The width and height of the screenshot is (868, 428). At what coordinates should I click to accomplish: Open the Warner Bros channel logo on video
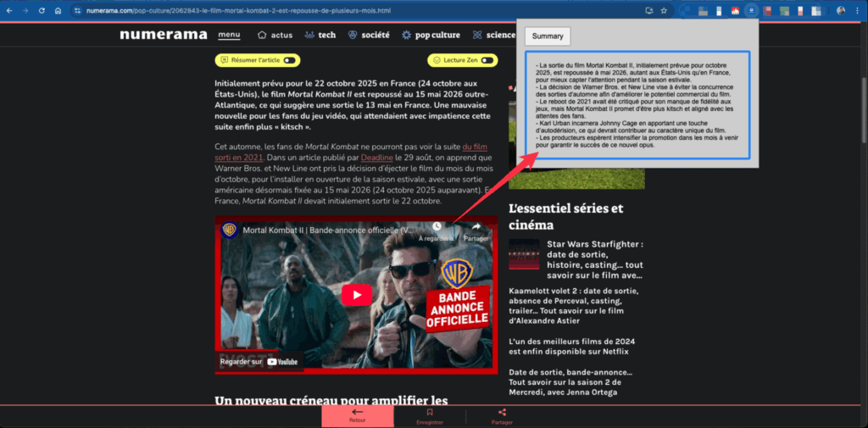pyautogui.click(x=229, y=230)
